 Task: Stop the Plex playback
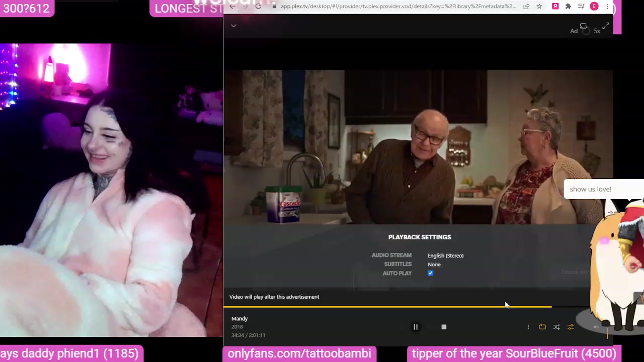click(x=444, y=327)
